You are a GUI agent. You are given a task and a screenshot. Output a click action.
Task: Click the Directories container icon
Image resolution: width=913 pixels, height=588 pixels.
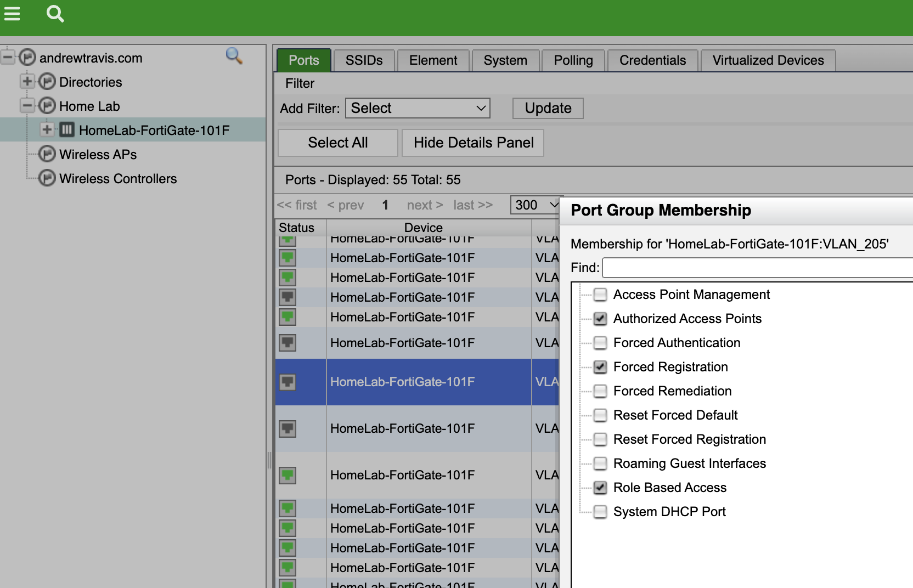[47, 82]
